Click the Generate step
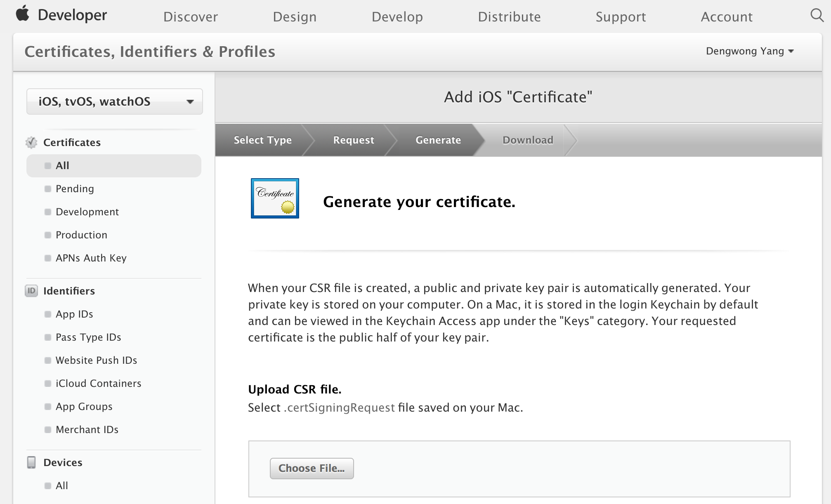The image size is (831, 504). [438, 140]
